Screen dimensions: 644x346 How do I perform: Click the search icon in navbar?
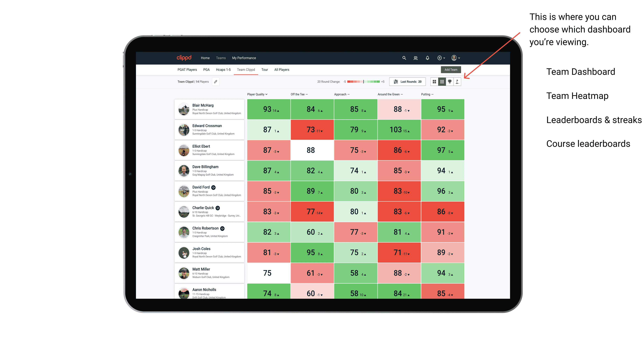pos(403,58)
